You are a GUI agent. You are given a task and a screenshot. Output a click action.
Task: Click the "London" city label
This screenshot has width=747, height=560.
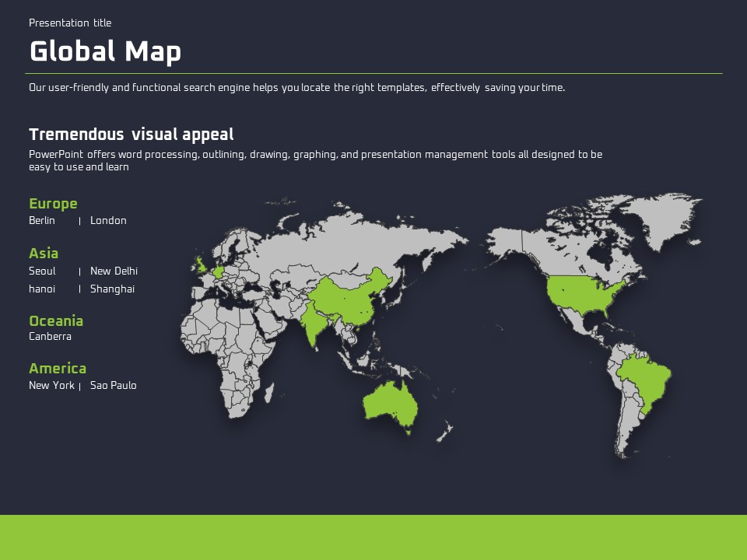point(108,221)
